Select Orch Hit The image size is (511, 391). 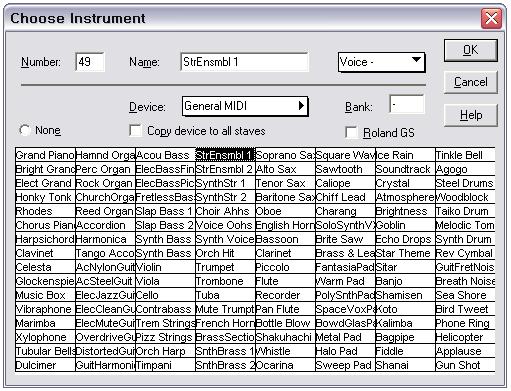coord(225,253)
